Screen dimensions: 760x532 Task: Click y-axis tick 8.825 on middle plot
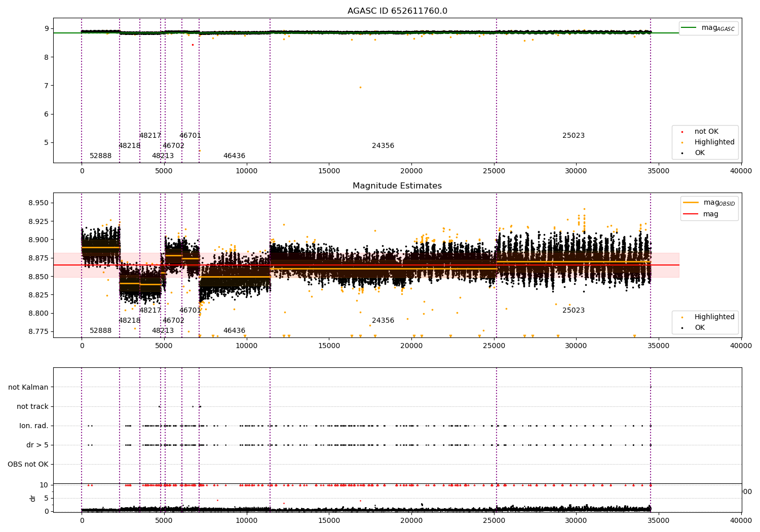click(x=39, y=295)
